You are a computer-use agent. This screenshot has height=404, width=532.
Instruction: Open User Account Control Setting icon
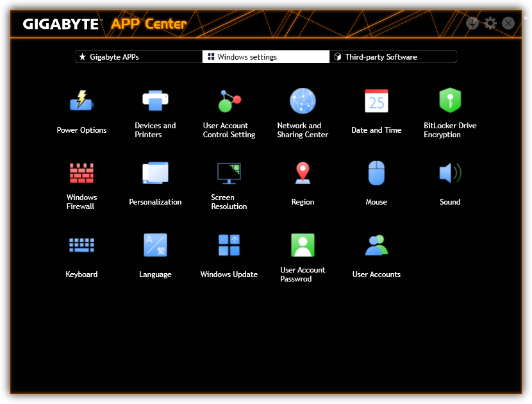(x=229, y=101)
